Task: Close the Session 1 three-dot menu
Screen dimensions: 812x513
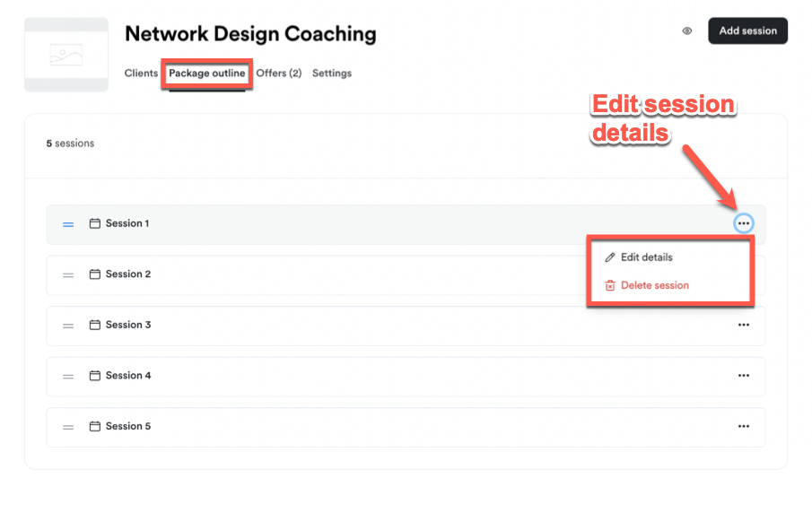Action: tap(743, 223)
